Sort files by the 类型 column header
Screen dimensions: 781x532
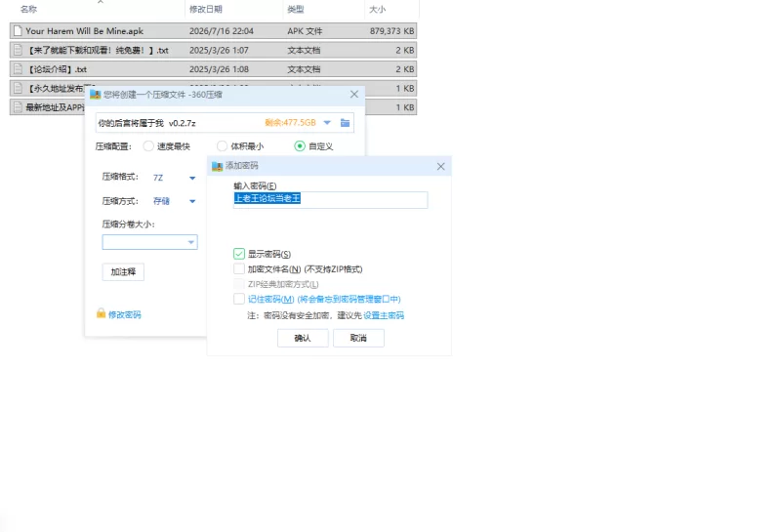[296, 9]
